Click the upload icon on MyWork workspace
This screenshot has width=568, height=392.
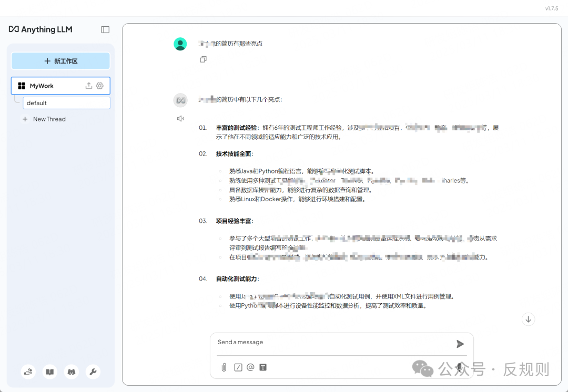coord(89,86)
